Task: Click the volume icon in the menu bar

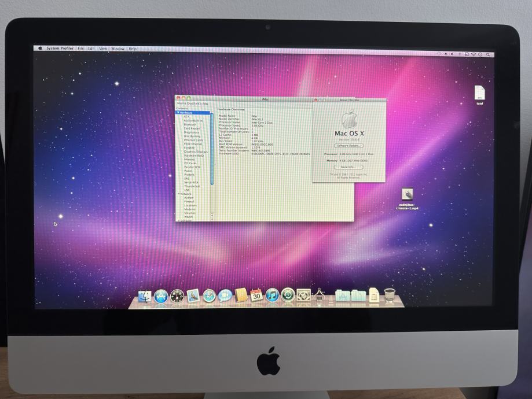Action: (453, 54)
